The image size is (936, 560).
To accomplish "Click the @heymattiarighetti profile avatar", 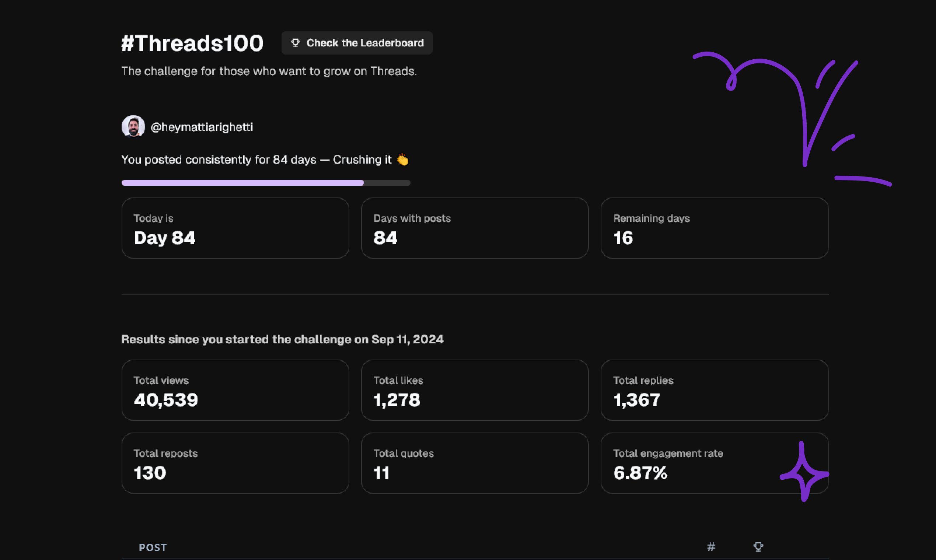I will [133, 126].
